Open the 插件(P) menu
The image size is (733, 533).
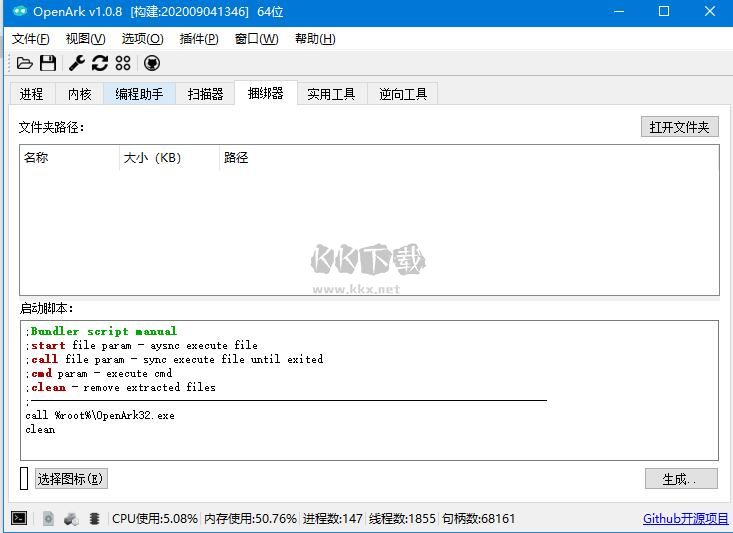click(x=199, y=39)
